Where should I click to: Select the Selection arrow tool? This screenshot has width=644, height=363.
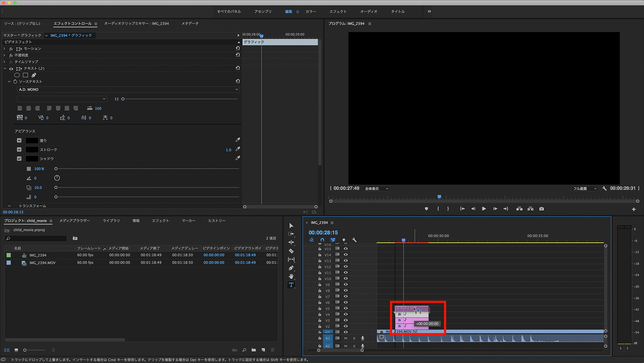pos(291,226)
